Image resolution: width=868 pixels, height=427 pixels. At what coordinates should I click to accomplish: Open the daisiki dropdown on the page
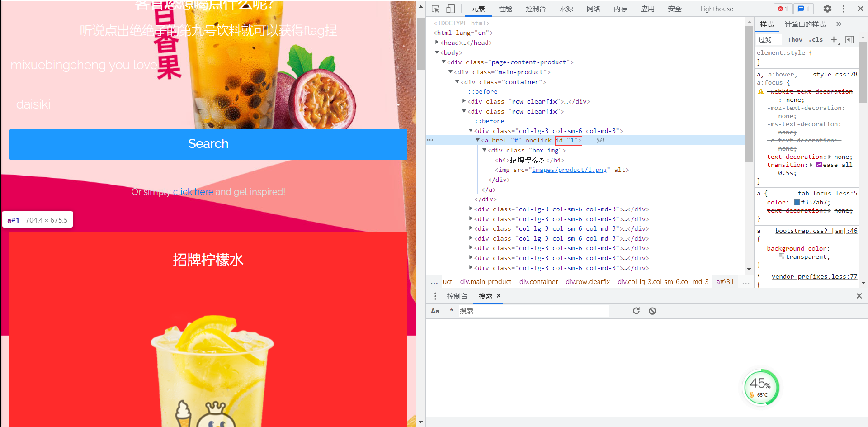(208, 104)
